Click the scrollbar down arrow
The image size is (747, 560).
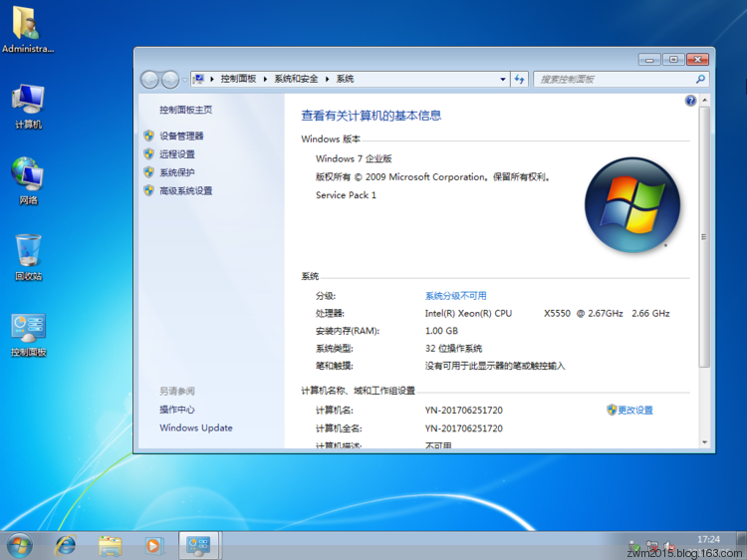point(704,442)
